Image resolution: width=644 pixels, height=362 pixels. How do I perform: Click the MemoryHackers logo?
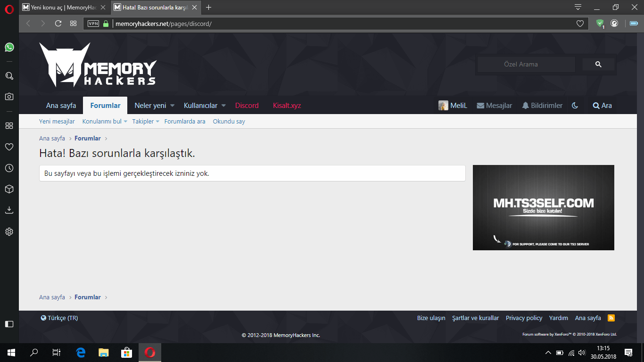[98, 65]
